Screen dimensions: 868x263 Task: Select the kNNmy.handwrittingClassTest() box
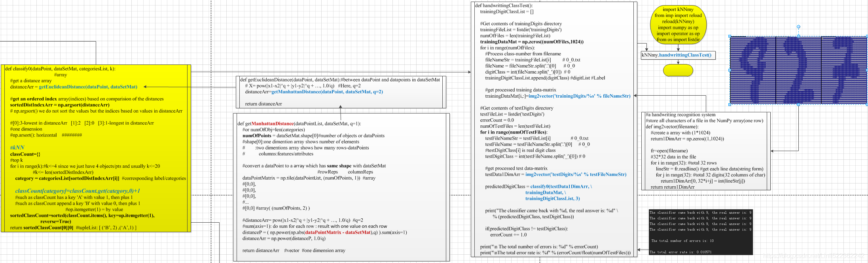(678, 55)
